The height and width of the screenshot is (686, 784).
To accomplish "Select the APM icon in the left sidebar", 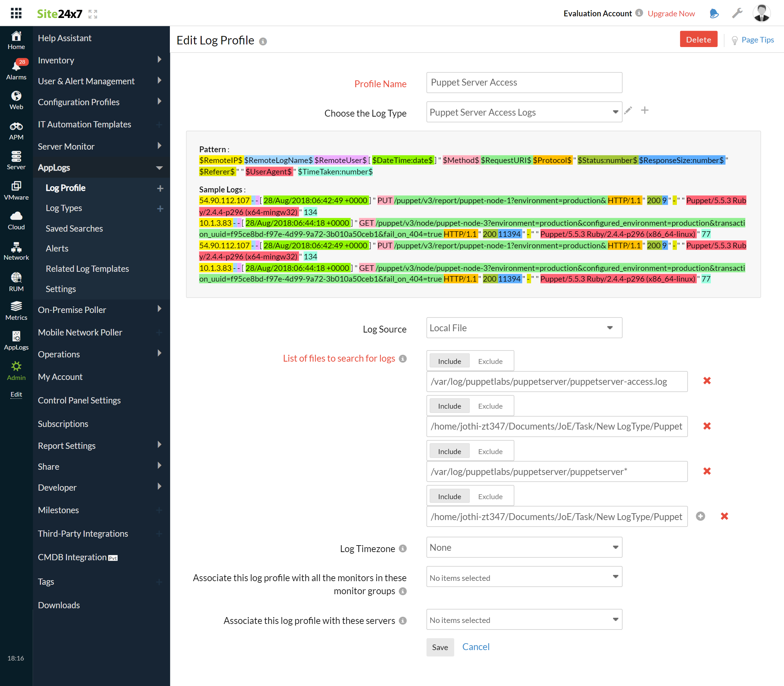I will point(16,130).
